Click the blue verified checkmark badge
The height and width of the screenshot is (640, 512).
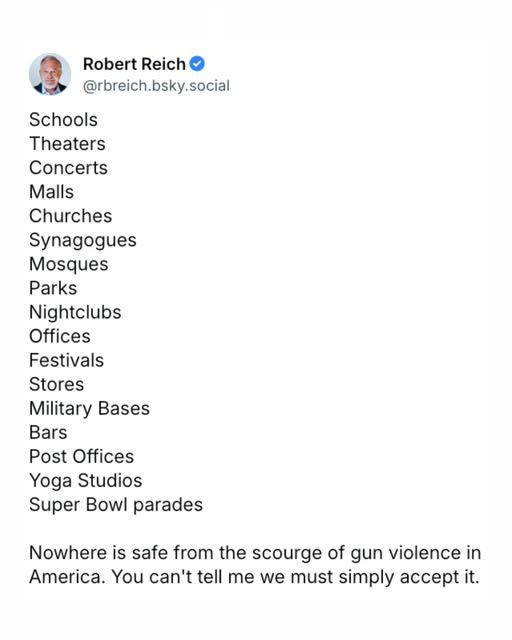pos(197,64)
